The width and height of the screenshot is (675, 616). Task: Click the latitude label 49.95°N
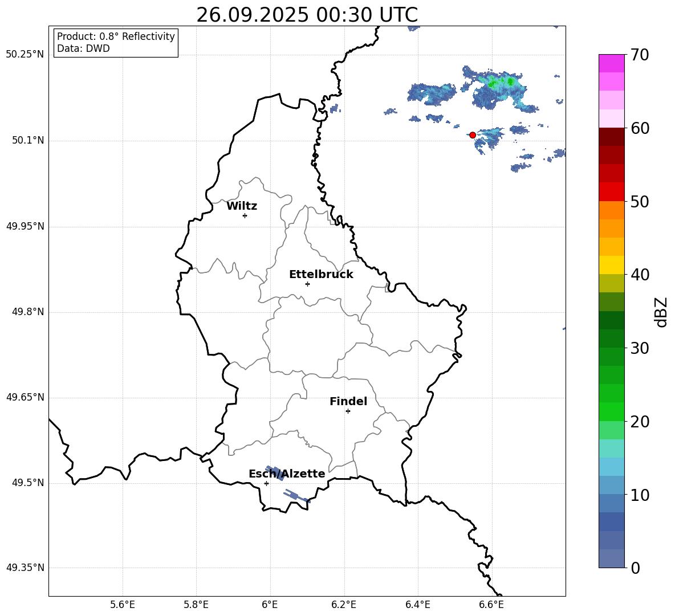pyautogui.click(x=25, y=226)
